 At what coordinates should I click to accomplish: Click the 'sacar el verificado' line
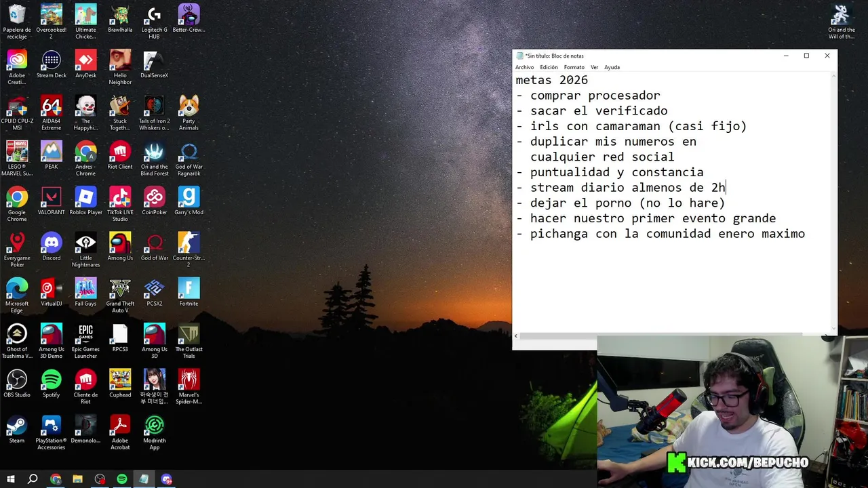click(x=591, y=110)
